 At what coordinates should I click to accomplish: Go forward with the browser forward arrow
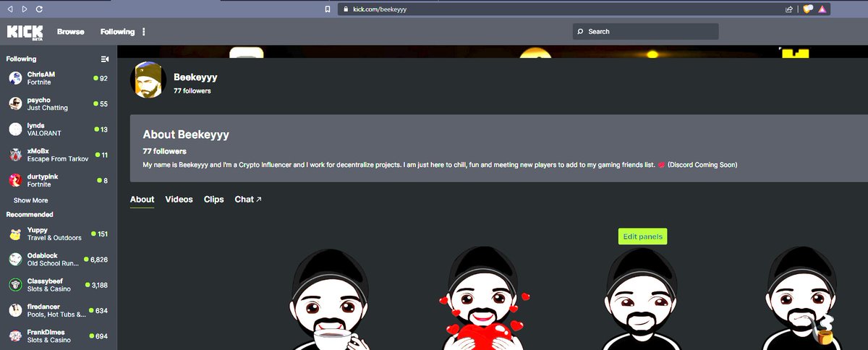[24, 9]
